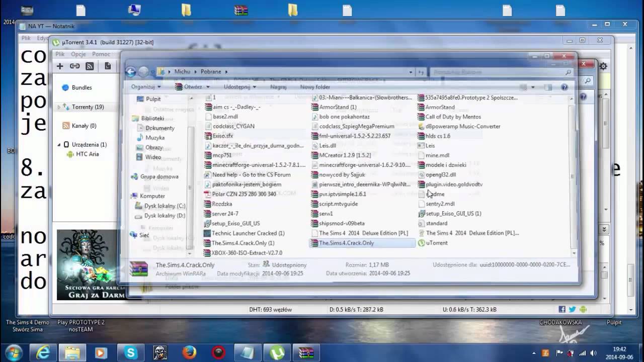The height and width of the screenshot is (362, 644).
Task: Open the Udostępnij dropdown menu
Action: point(239,86)
